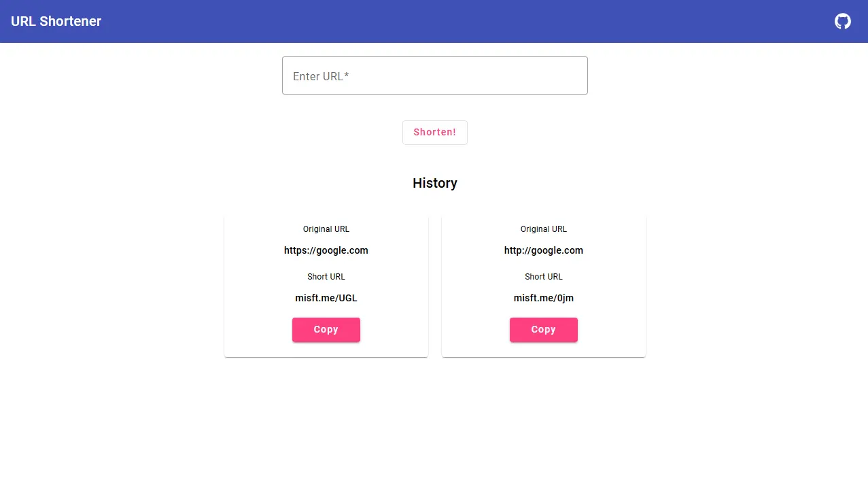
Task: Click the Shorten! button
Action: (434, 132)
